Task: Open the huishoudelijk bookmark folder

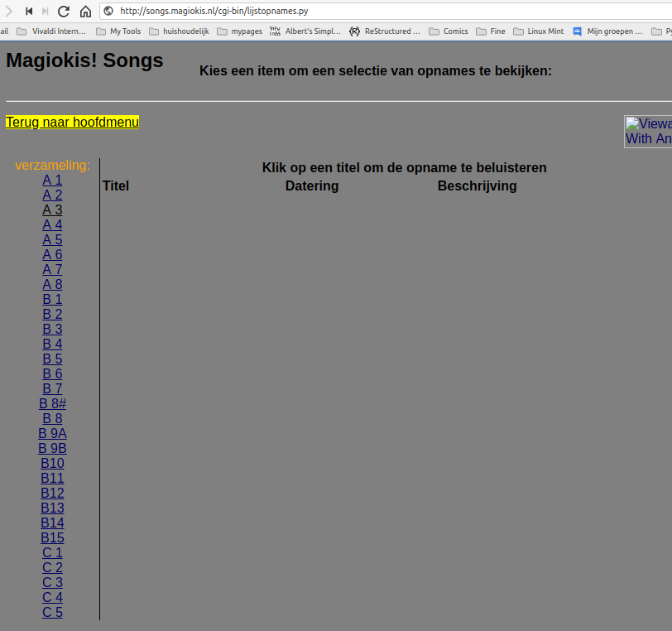Action: 179,31
